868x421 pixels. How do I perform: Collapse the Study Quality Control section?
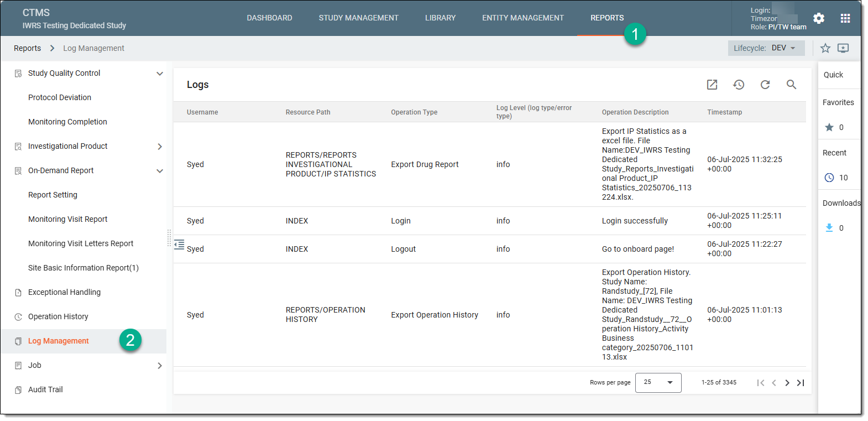tap(160, 73)
